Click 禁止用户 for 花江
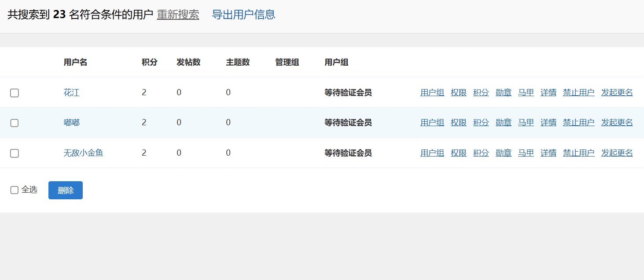644x280 pixels. click(578, 93)
